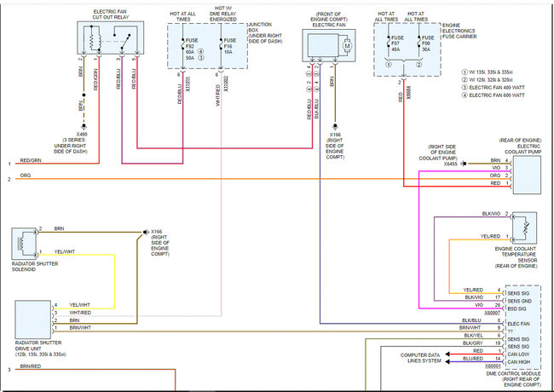The height and width of the screenshot is (392, 554).
Task: Click the 'ELECTRIC COOLANT PUMP' label
Action: [x=523, y=148]
